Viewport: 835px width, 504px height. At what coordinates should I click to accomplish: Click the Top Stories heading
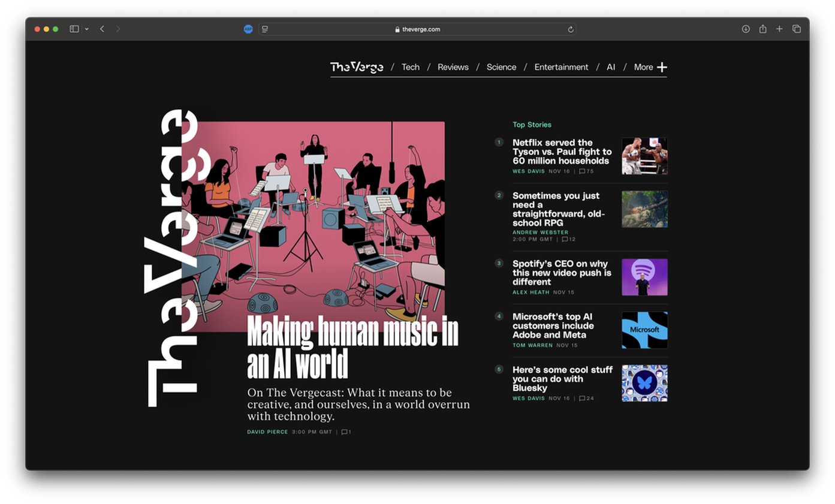point(532,125)
